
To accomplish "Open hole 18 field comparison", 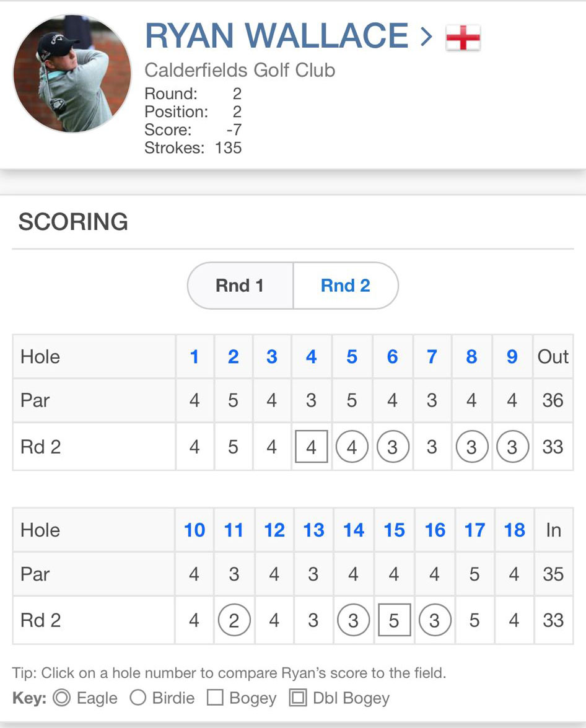I will coord(514,530).
